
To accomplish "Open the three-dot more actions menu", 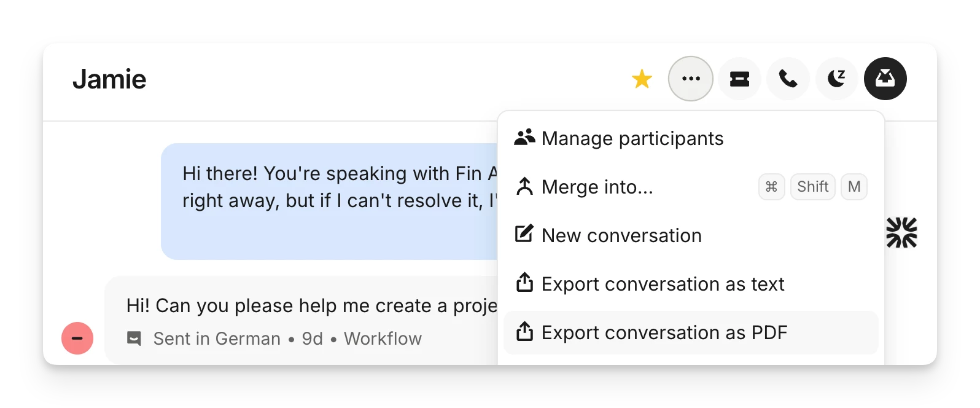I will tap(691, 79).
